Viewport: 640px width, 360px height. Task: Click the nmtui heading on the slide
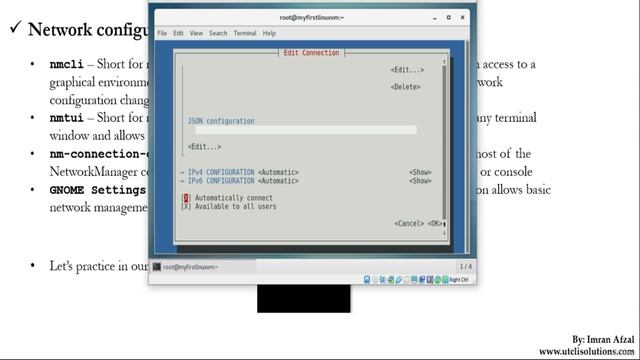[67, 118]
